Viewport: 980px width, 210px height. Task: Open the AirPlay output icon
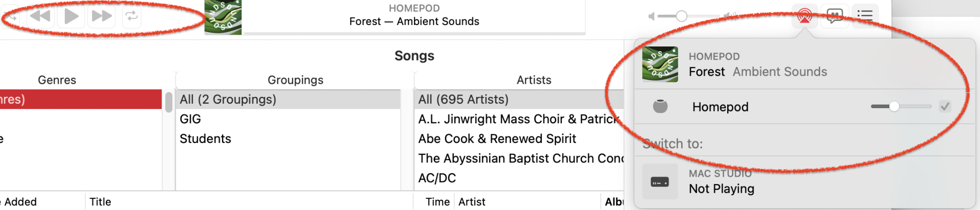coord(805,16)
